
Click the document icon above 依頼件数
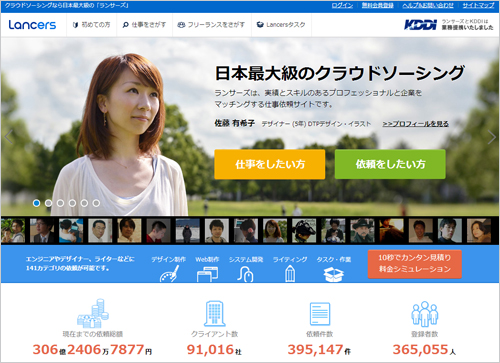pos(320,314)
